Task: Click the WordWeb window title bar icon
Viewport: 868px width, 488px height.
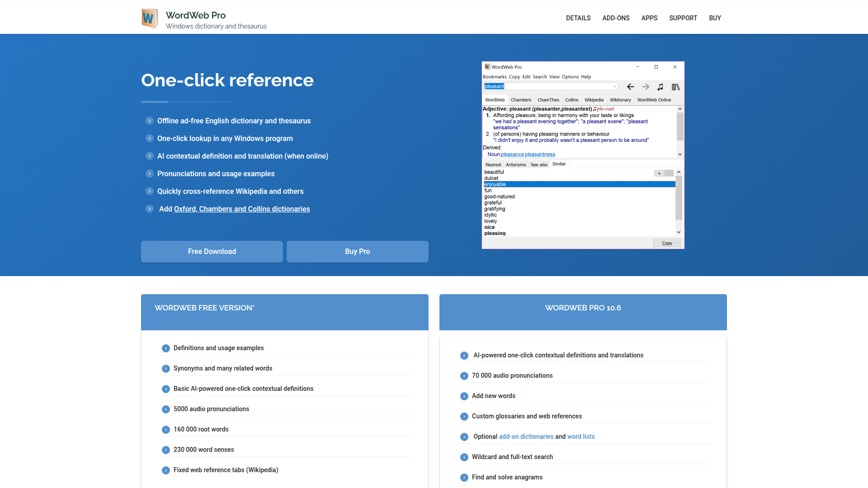Action: tap(487, 67)
